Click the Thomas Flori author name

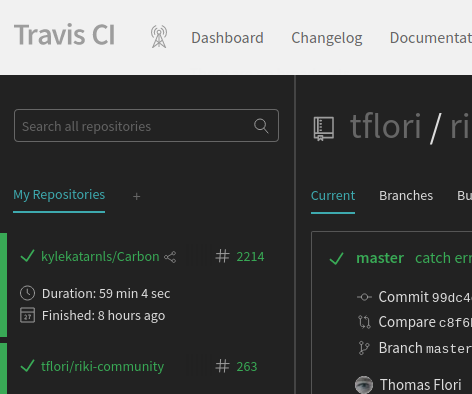420,385
